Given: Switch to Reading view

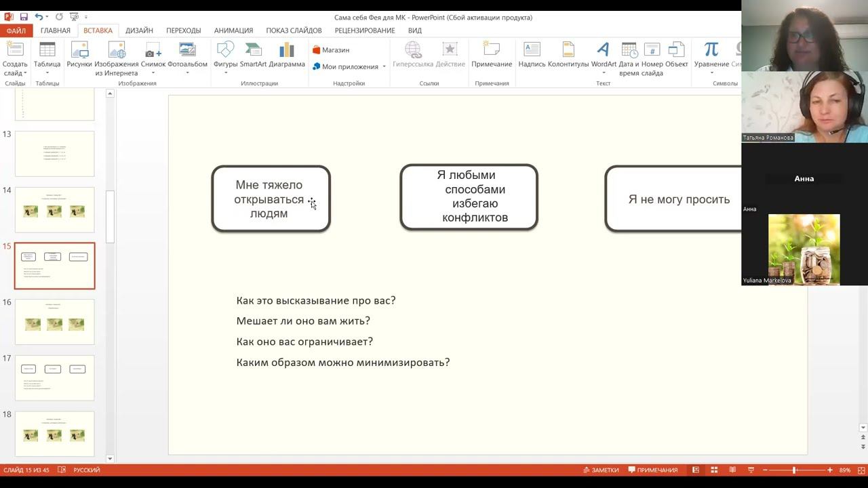Looking at the screenshot, I should tap(732, 470).
